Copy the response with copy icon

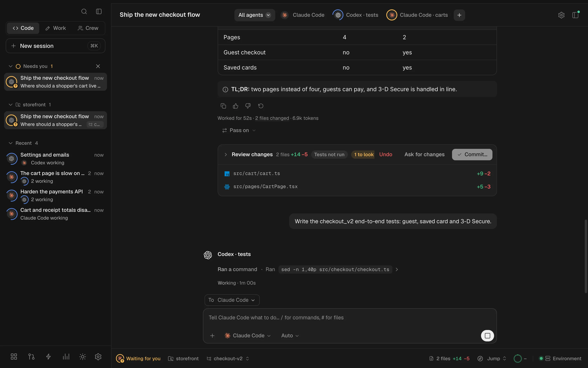click(223, 106)
